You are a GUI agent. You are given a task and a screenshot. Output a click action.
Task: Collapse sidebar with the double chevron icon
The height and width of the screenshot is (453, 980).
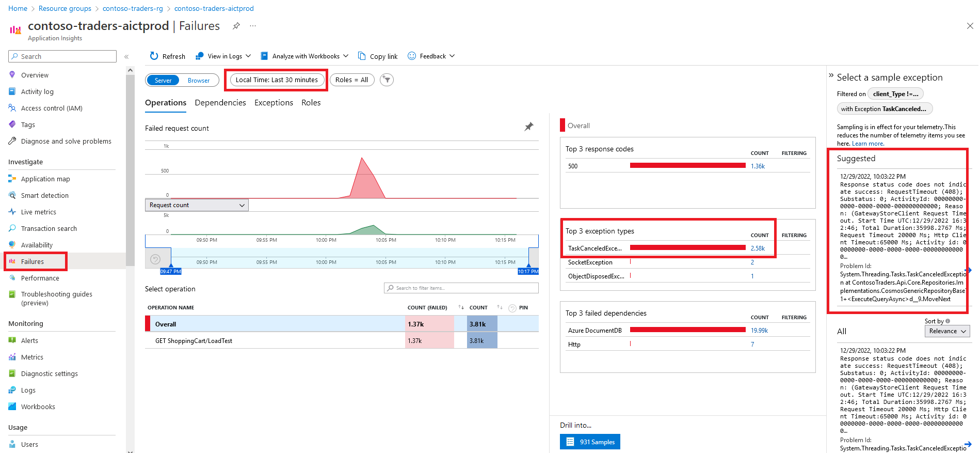pos(126,57)
